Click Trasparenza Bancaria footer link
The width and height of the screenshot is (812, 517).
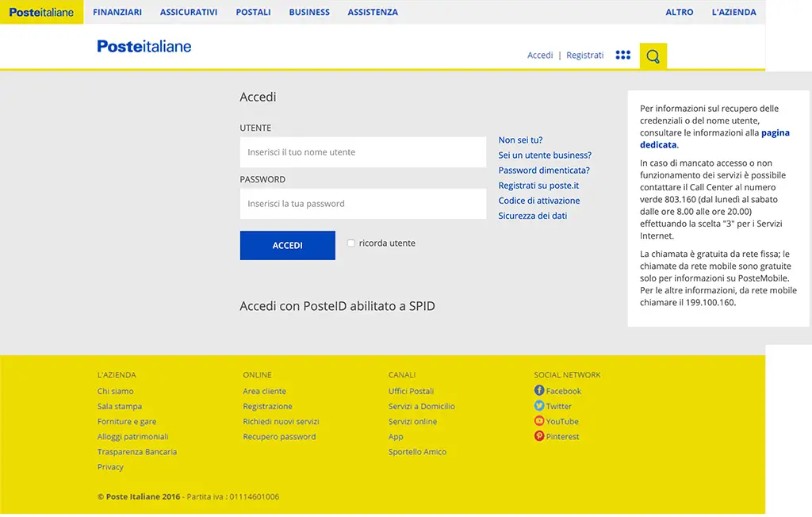click(x=137, y=451)
